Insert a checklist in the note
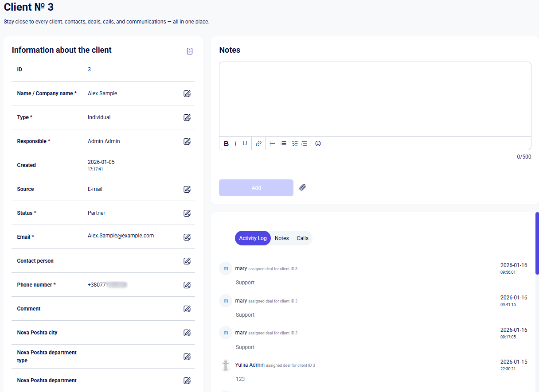Image resolution: width=539 pixels, height=392 pixels. 295,144
